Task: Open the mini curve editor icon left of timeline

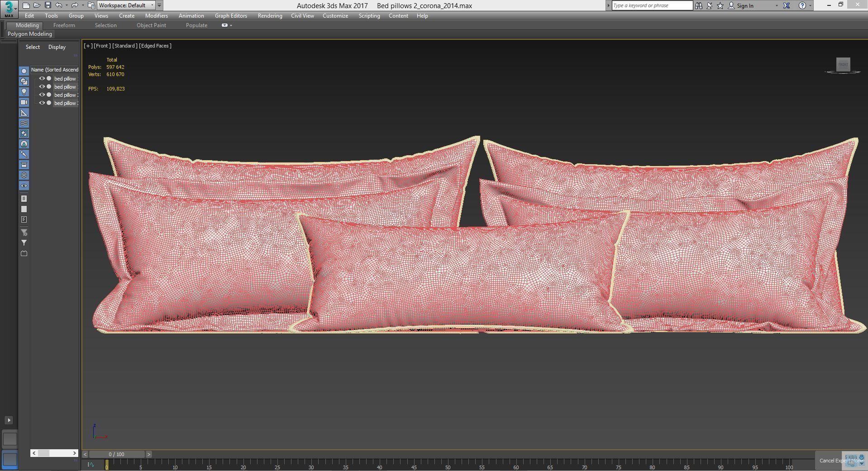Action: [91, 465]
